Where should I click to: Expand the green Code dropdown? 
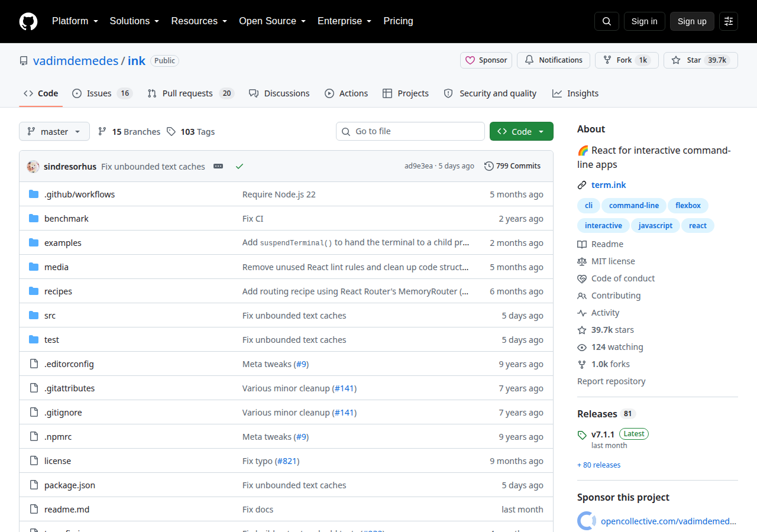tap(522, 131)
